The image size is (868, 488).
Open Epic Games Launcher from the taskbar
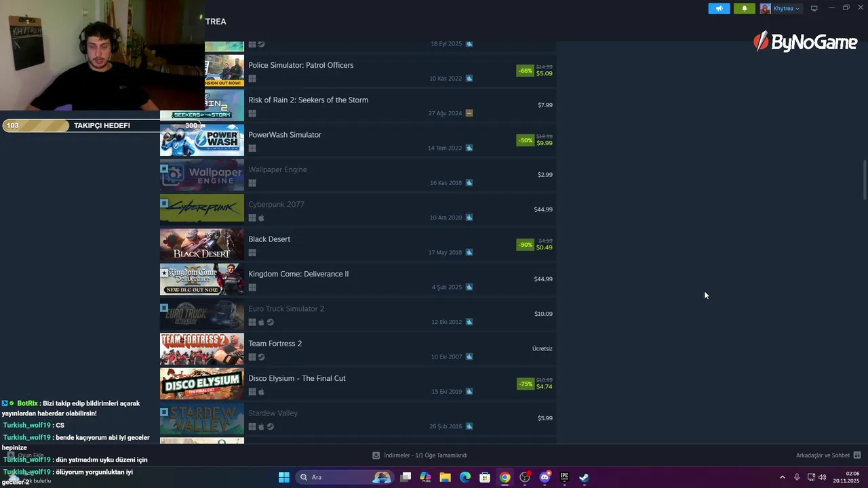point(564,477)
